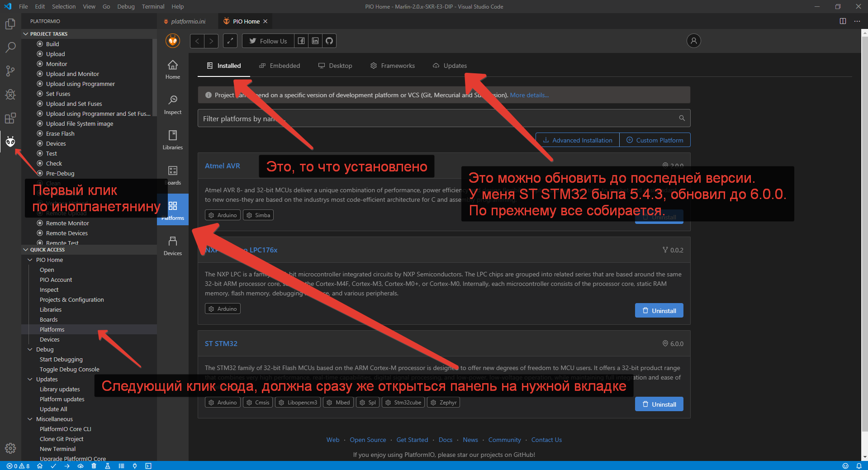
Task: Click the PIO Home sidebar Inspect icon
Action: point(172,104)
